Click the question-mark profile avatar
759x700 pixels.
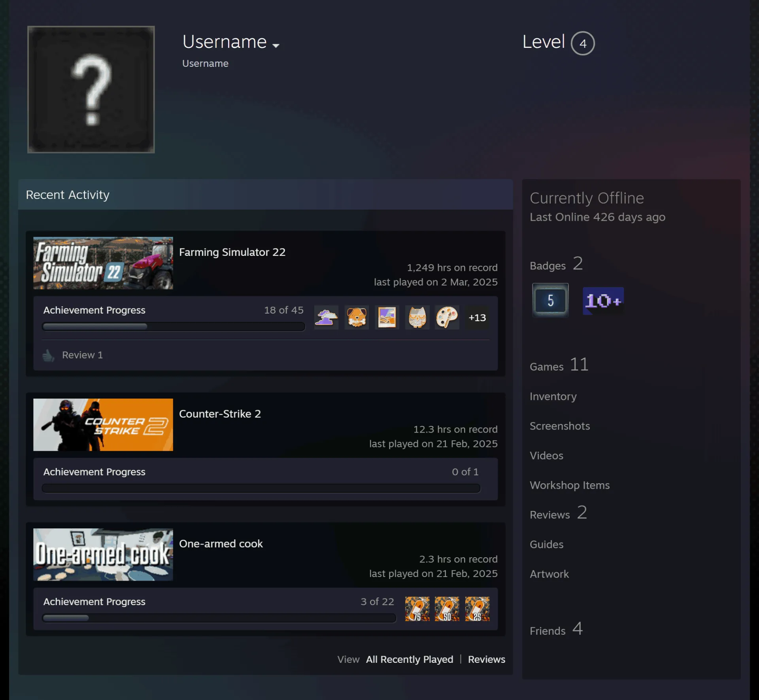tap(91, 89)
